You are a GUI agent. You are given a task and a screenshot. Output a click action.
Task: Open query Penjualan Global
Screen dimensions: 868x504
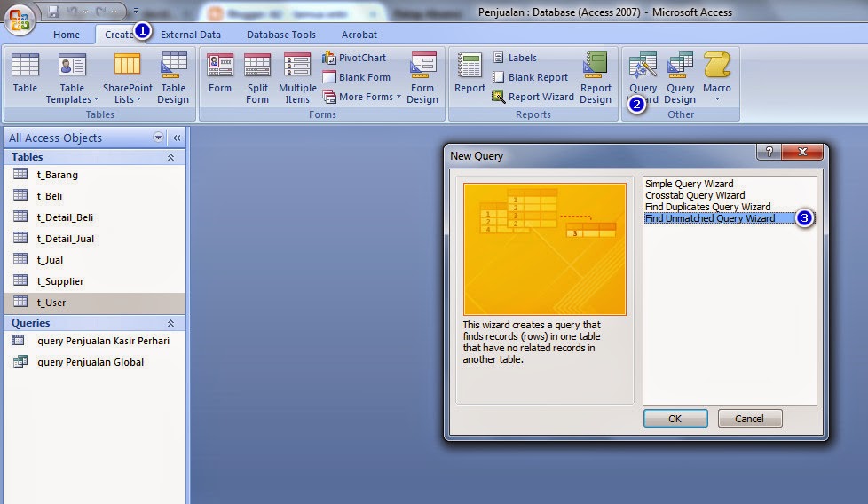(x=95, y=362)
